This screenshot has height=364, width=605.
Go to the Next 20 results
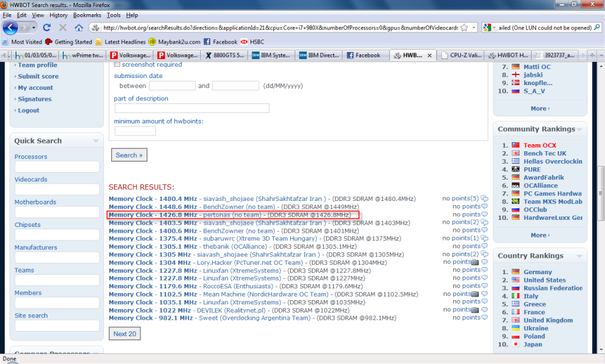click(x=125, y=334)
